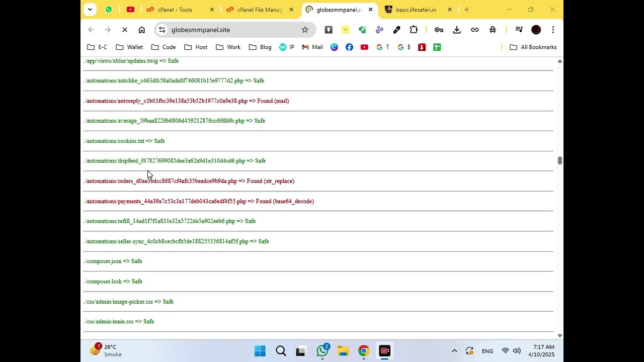The width and height of the screenshot is (644, 362).
Task: Open the password manager key icon
Action: point(439,30)
